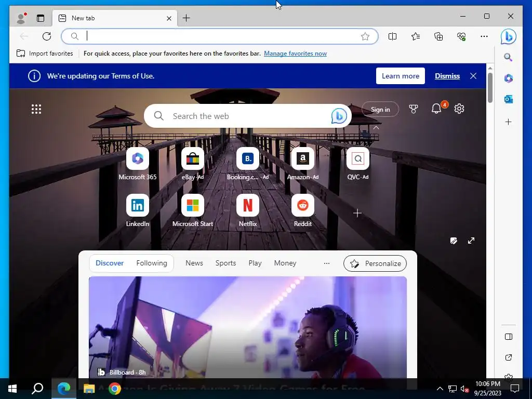The width and height of the screenshot is (532, 399).
Task: Open Microsoft 365 in the sidebar
Action: pyautogui.click(x=508, y=78)
